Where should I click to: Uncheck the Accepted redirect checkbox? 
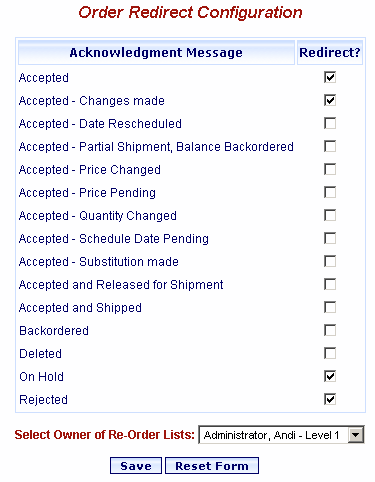coord(330,77)
